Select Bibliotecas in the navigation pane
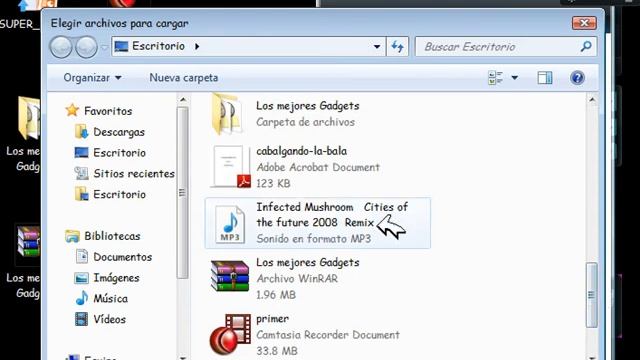The width and height of the screenshot is (640, 360). (112, 236)
